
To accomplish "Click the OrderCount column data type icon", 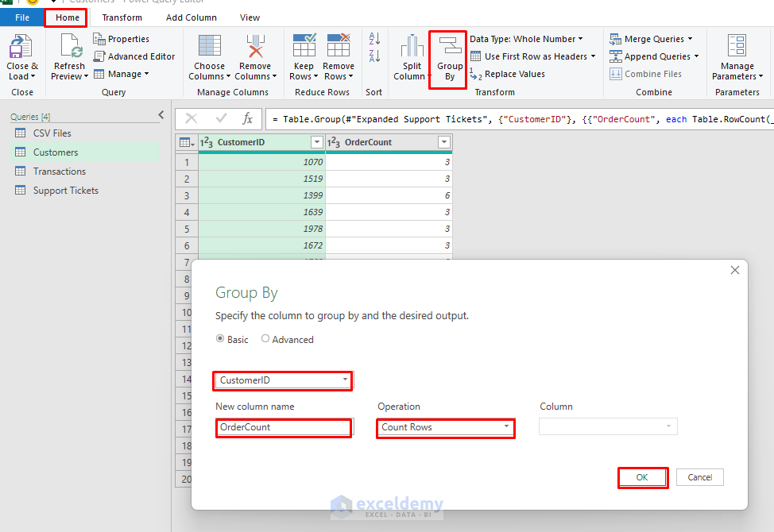I will click(334, 142).
